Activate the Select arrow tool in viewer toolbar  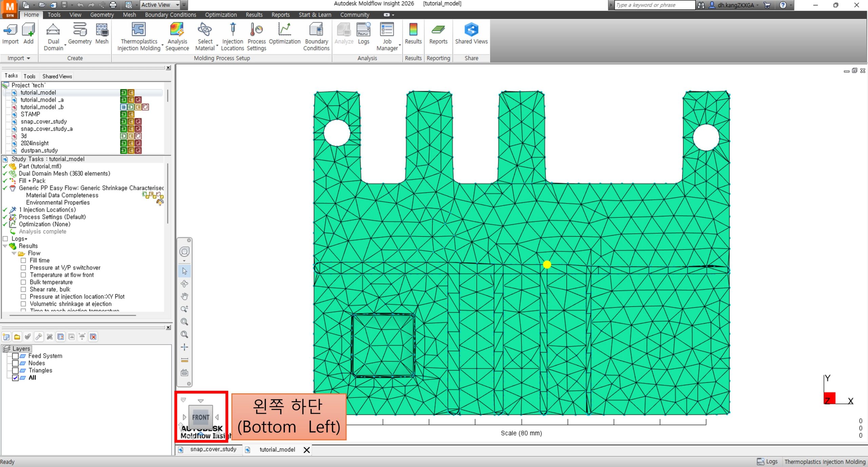click(x=184, y=271)
